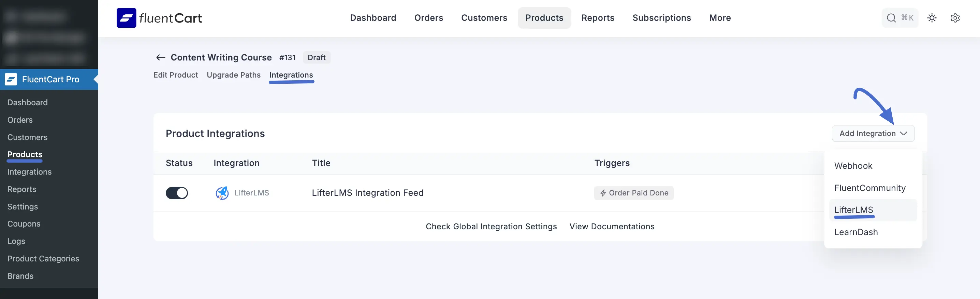
Task: Click the LifterLMS rocket icon in table
Action: [222, 193]
